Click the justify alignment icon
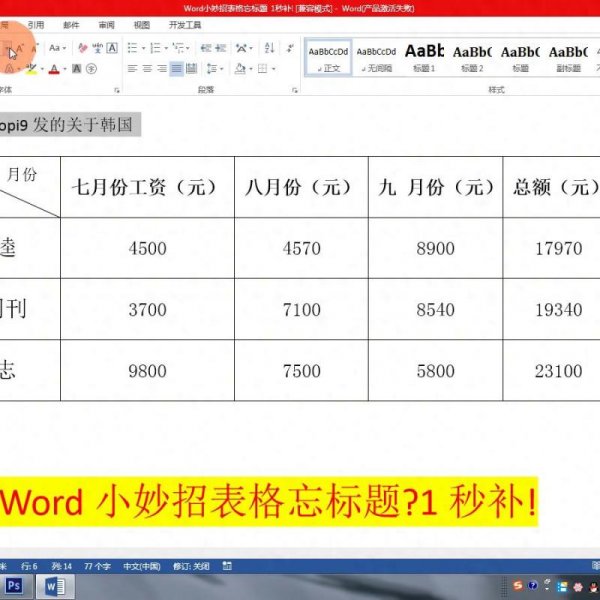The width and height of the screenshot is (600, 600). pyautogui.click(x=177, y=69)
